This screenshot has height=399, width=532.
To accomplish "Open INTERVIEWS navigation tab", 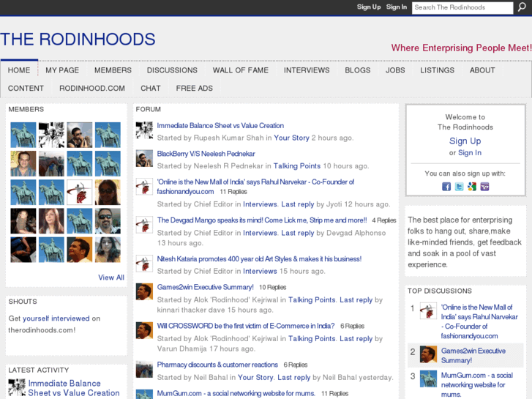I will (307, 70).
